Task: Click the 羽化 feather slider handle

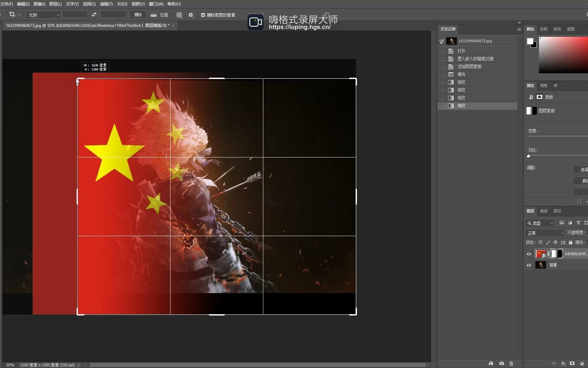Action: (x=528, y=156)
